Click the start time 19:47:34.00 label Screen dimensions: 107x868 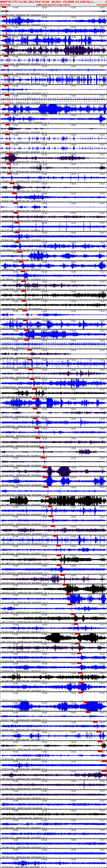5,5
